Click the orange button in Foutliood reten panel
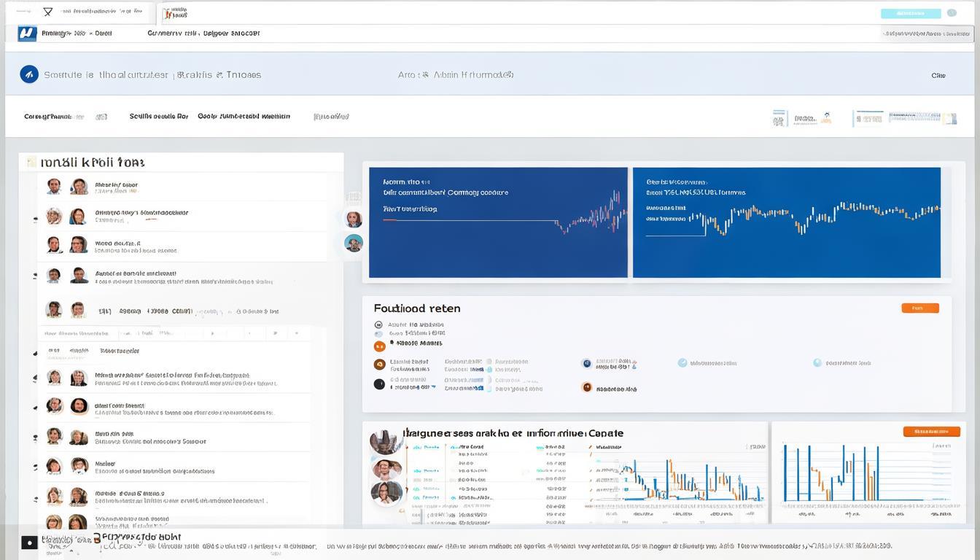The height and width of the screenshot is (560, 980). click(920, 308)
